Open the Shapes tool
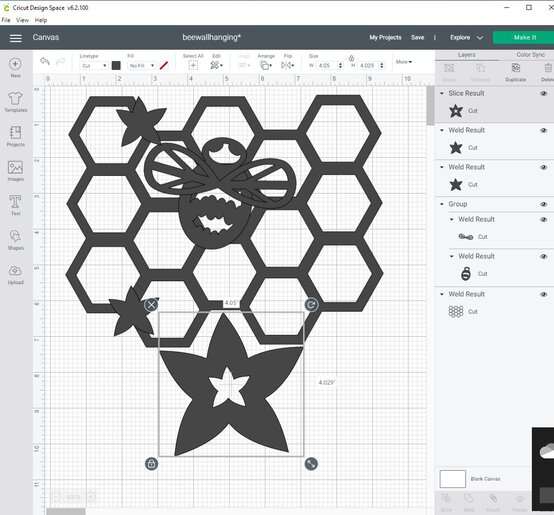The image size is (554, 515). click(x=15, y=240)
